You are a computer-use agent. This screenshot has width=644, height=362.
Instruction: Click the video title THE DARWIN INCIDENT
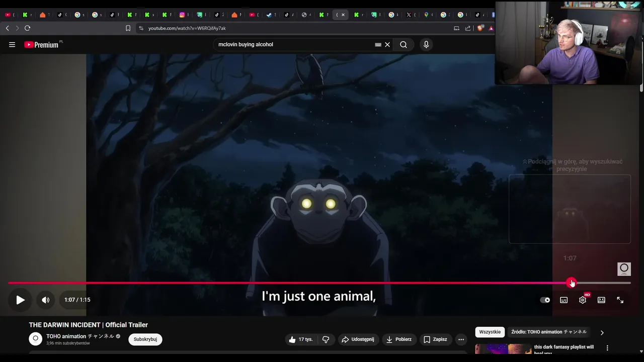pyautogui.click(x=89, y=325)
